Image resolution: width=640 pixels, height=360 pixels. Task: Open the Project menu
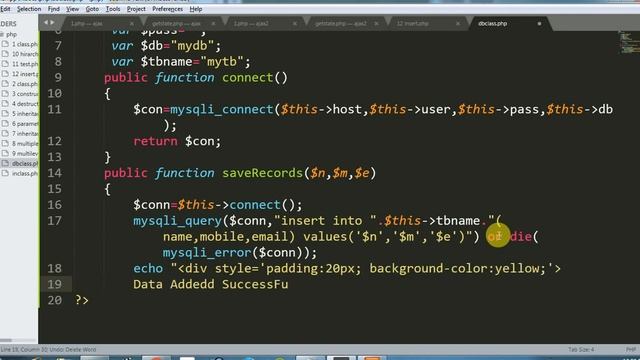[x=136, y=9]
